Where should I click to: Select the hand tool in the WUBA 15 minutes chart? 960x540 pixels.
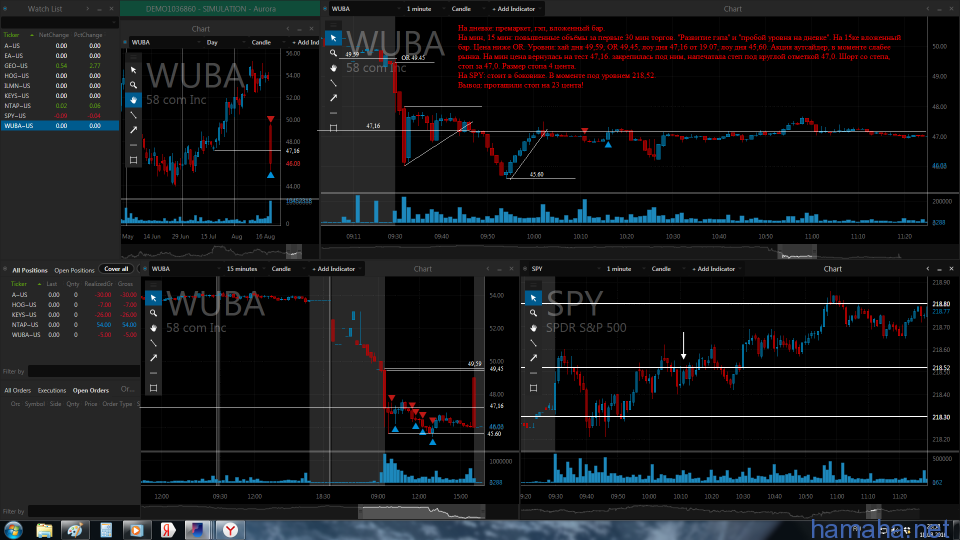click(153, 328)
